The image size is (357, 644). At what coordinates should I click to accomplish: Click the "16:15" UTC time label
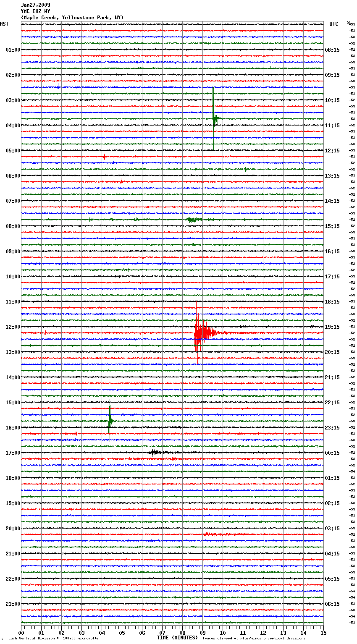pos(332,251)
